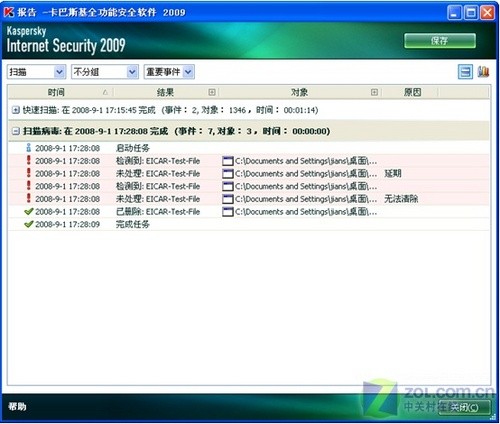Click the 2008-9-1 17:28:09 timestamp
The height and width of the screenshot is (424, 500).
(67, 224)
